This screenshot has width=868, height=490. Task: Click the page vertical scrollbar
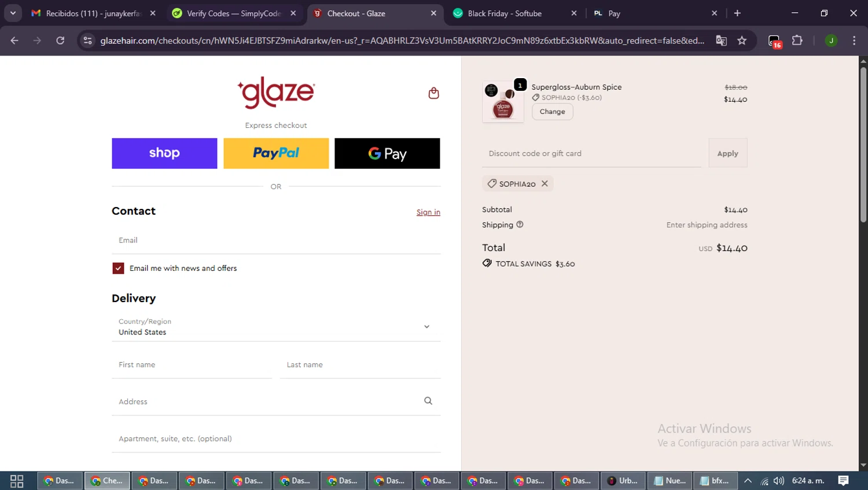(x=863, y=143)
